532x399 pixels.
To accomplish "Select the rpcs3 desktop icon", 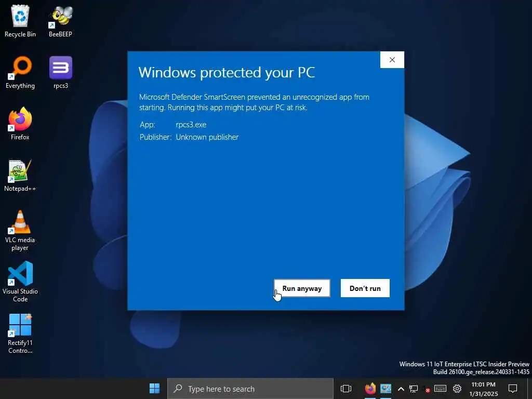I will click(x=61, y=73).
